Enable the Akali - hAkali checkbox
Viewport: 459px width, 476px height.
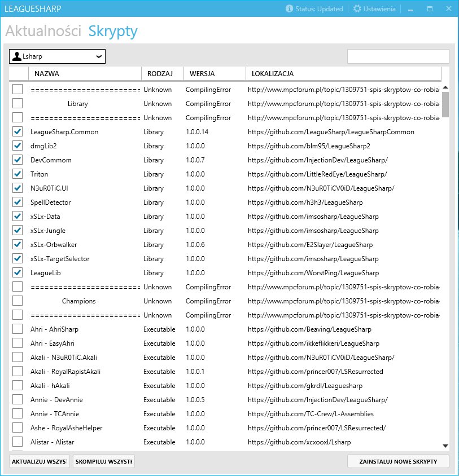[x=18, y=386]
